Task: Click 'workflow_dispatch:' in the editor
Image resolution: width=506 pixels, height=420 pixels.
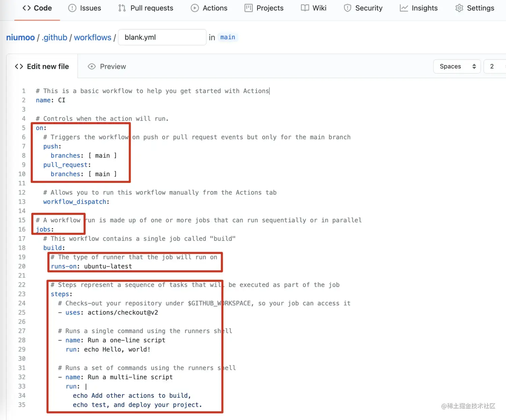Action: click(76, 202)
